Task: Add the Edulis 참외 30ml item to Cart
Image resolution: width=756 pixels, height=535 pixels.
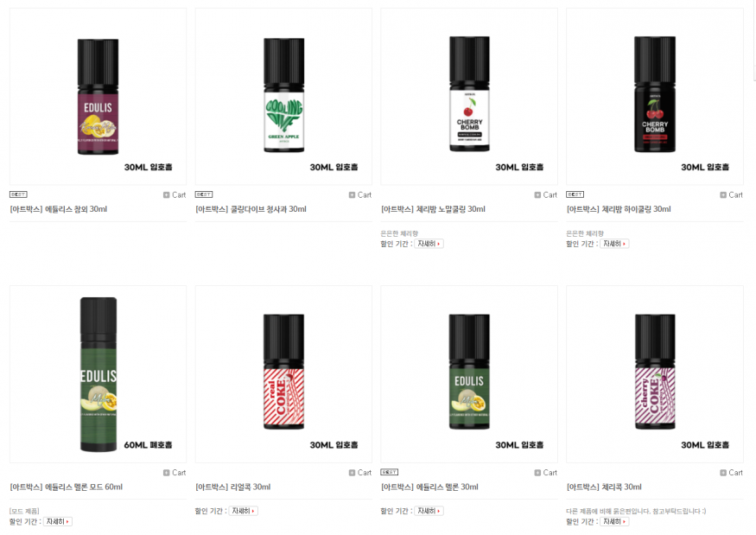Action: (174, 194)
